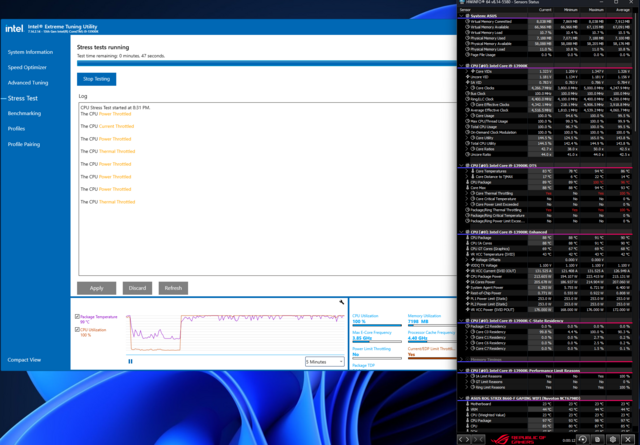Click voltage icon beside SA VID

(468, 82)
